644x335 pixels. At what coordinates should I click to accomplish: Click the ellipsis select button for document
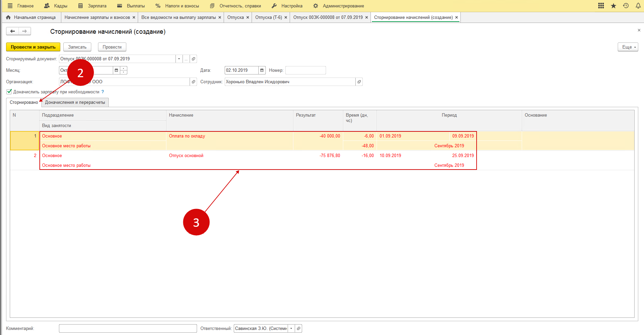point(186,59)
